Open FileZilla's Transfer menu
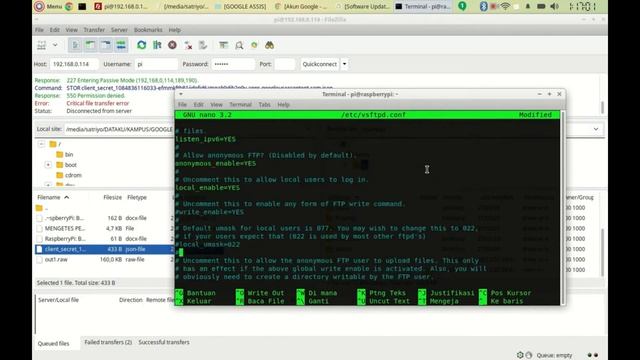The width and height of the screenshot is (640, 360). point(94,30)
